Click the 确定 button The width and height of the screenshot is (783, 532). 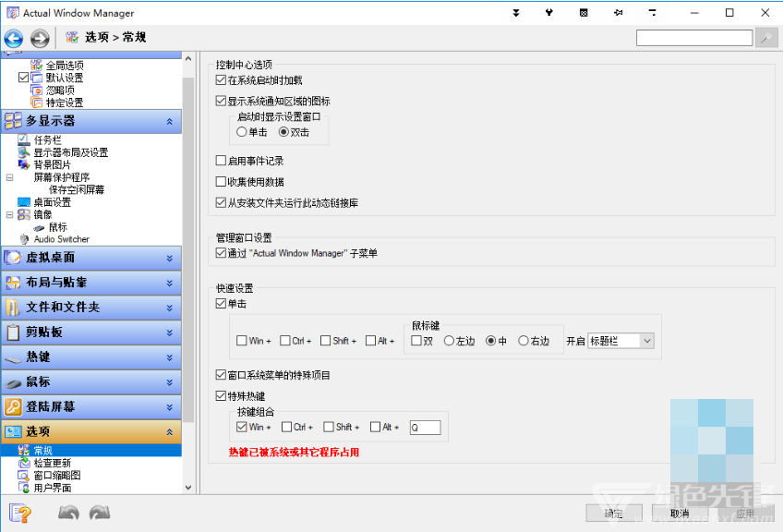[x=614, y=513]
